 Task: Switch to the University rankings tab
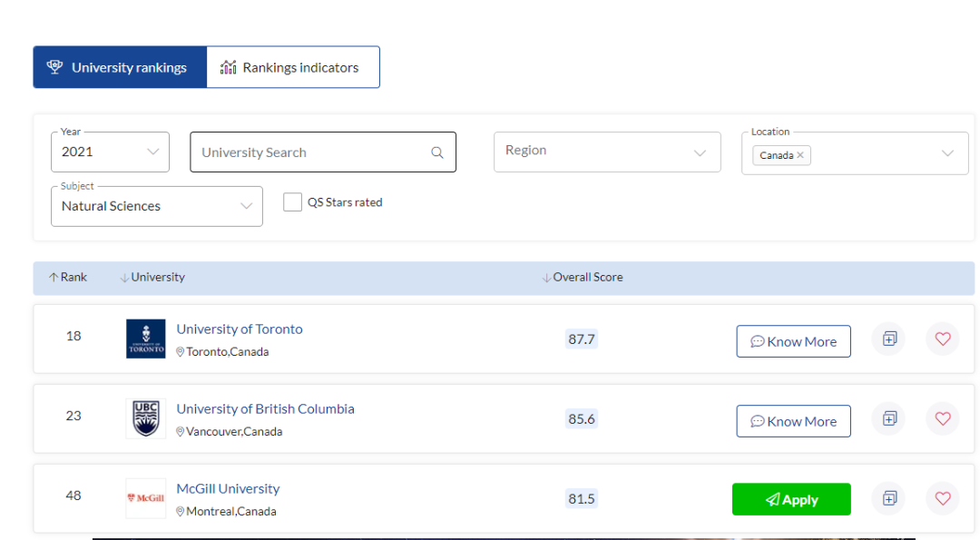[x=120, y=67]
